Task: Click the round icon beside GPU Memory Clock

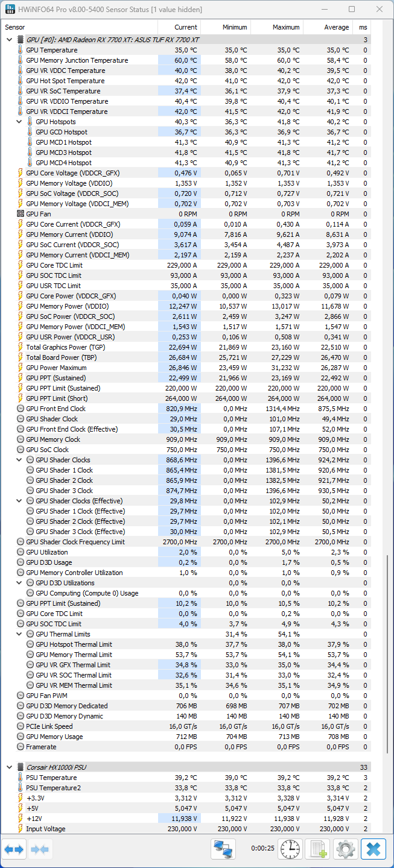Action: click(21, 439)
